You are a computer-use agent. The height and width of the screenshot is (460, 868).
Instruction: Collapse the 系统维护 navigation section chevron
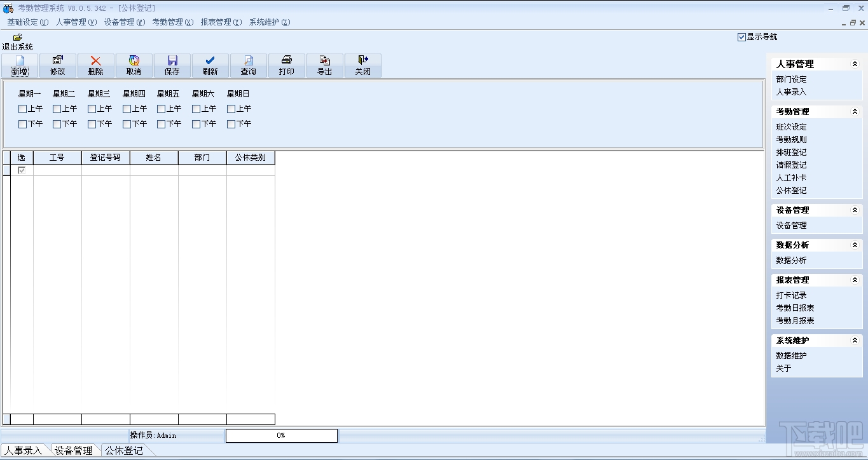855,340
